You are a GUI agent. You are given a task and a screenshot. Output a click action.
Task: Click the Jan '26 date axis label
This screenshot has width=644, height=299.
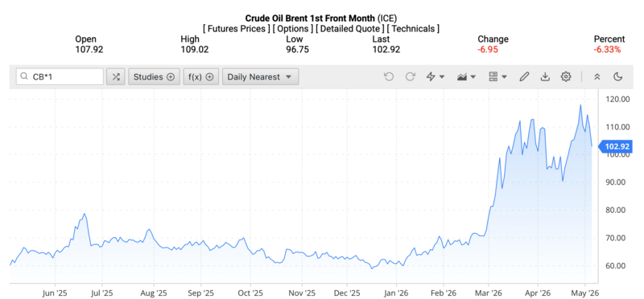[x=396, y=293]
